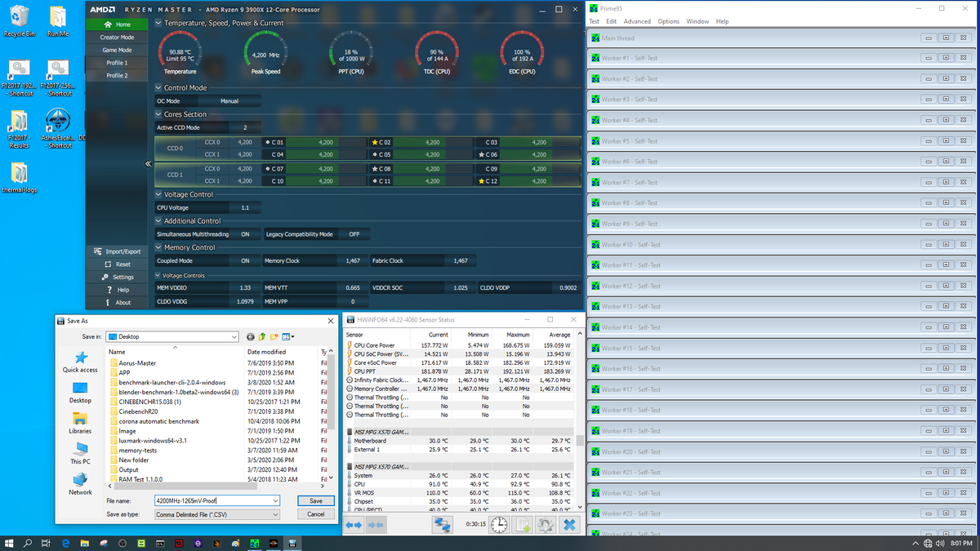980x551 pixels.
Task: Collapse the Control Mode section
Action: pyautogui.click(x=158, y=87)
